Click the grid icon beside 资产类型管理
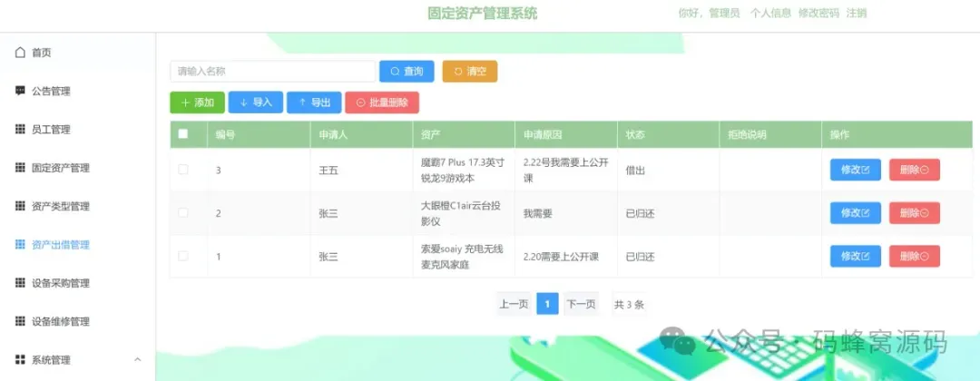 click(x=20, y=206)
